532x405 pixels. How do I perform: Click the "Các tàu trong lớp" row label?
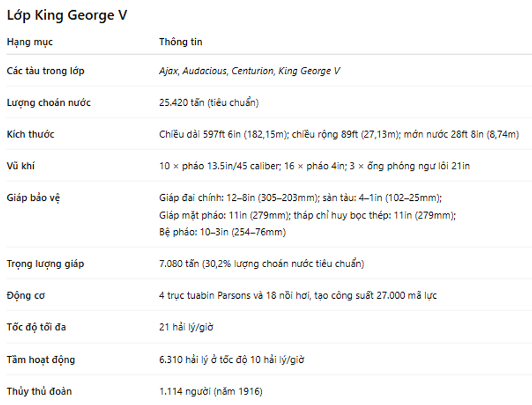[x=46, y=71]
